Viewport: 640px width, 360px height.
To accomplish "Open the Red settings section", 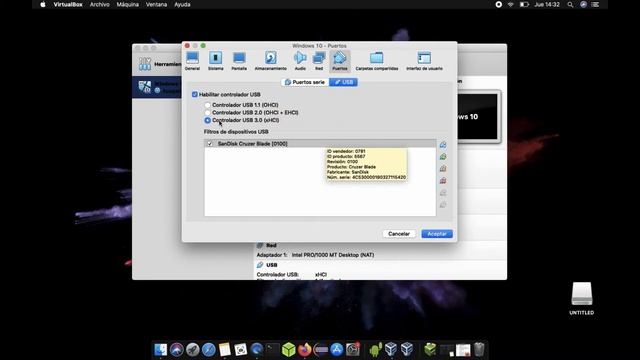I will tap(319, 61).
